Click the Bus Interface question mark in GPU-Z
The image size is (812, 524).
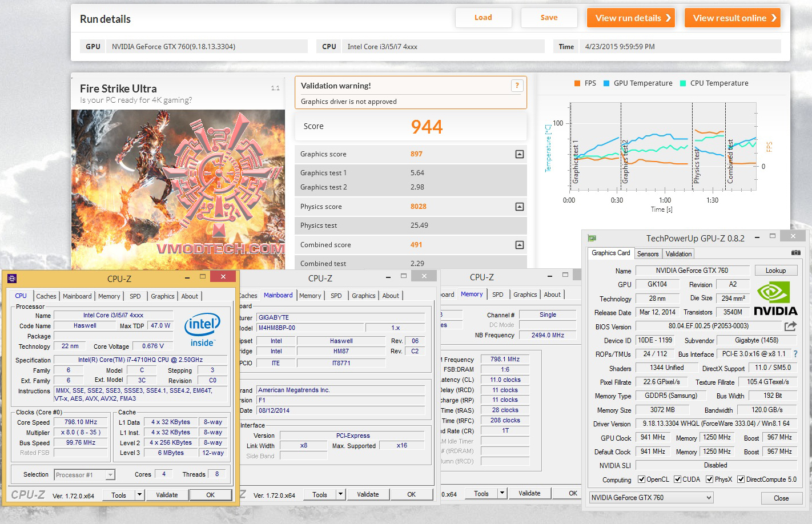coord(795,354)
